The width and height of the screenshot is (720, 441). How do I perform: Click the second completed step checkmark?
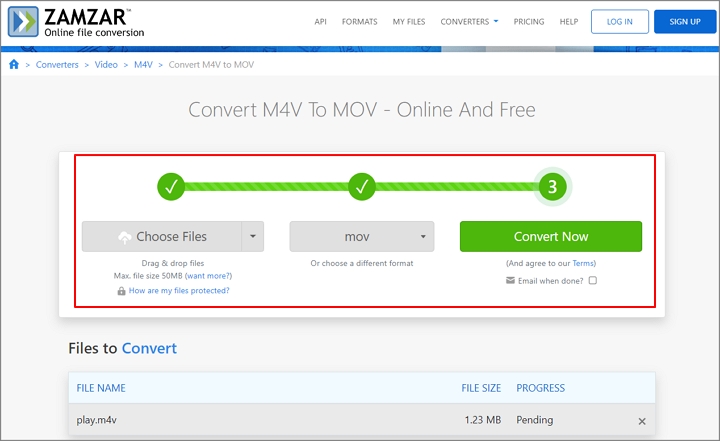click(362, 187)
